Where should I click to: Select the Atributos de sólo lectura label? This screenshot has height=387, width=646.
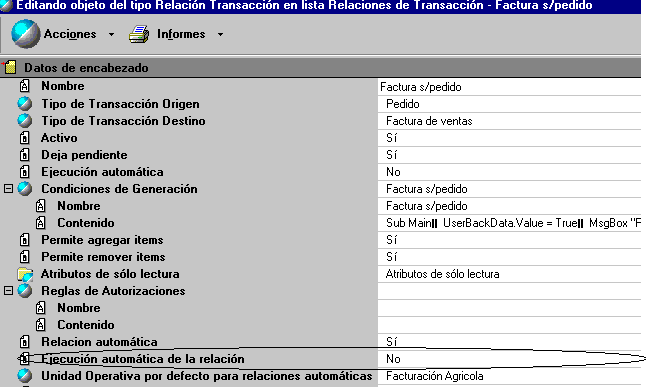click(x=110, y=274)
